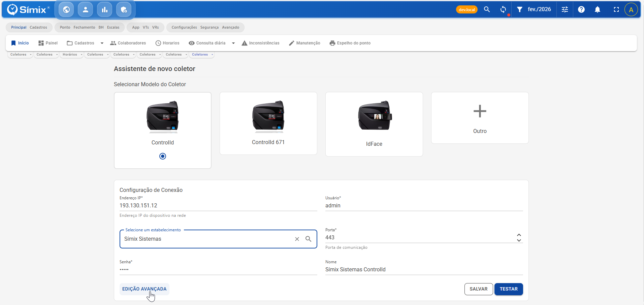Open the notifications bell
The width and height of the screenshot is (644, 305).
pyautogui.click(x=598, y=9)
